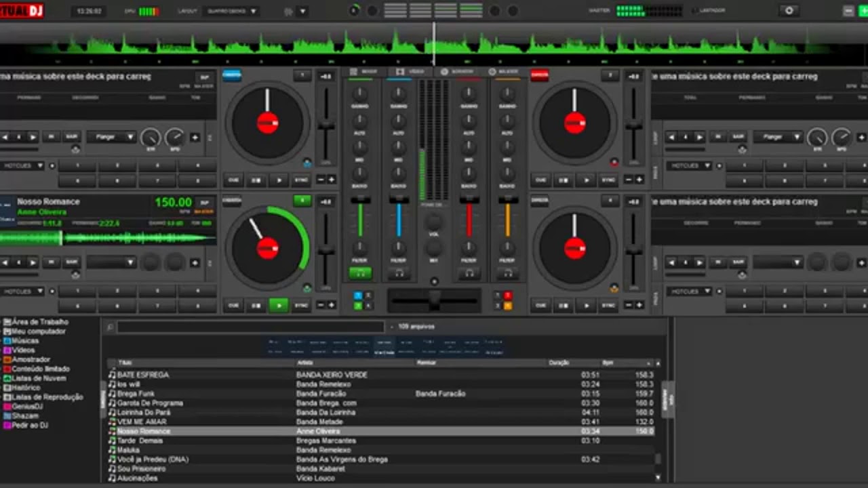
Task: Toggle headphone cue on blue mixer channel
Action: 398,274
